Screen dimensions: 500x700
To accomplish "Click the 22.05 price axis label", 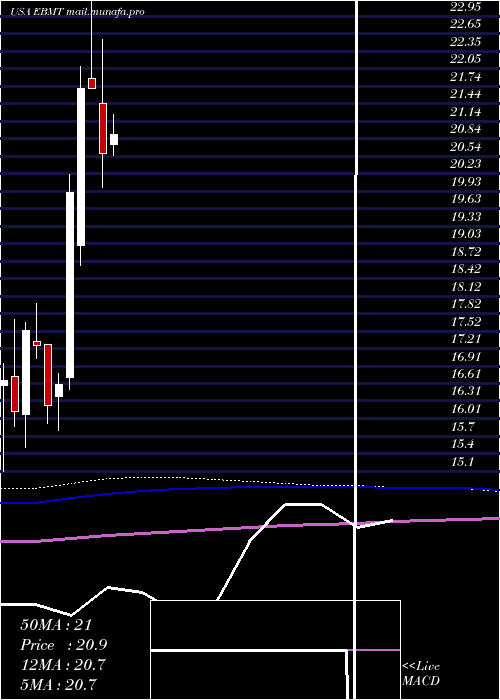I will click(466, 59).
